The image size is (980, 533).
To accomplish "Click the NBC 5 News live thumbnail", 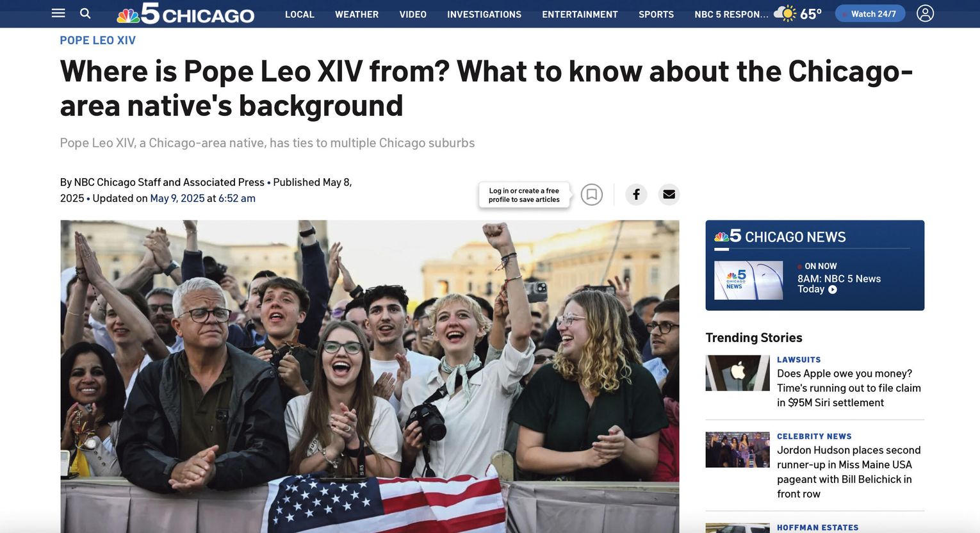I will 748,280.
